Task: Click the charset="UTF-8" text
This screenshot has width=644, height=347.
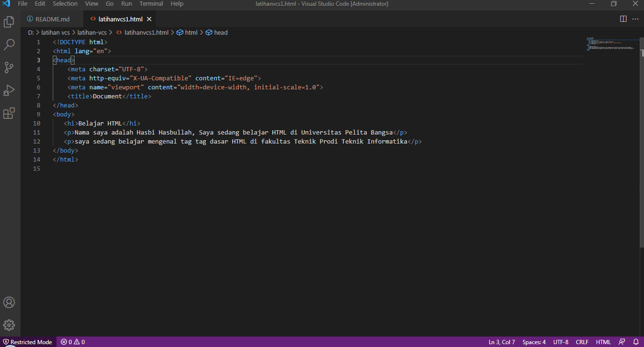Action: coord(117,69)
